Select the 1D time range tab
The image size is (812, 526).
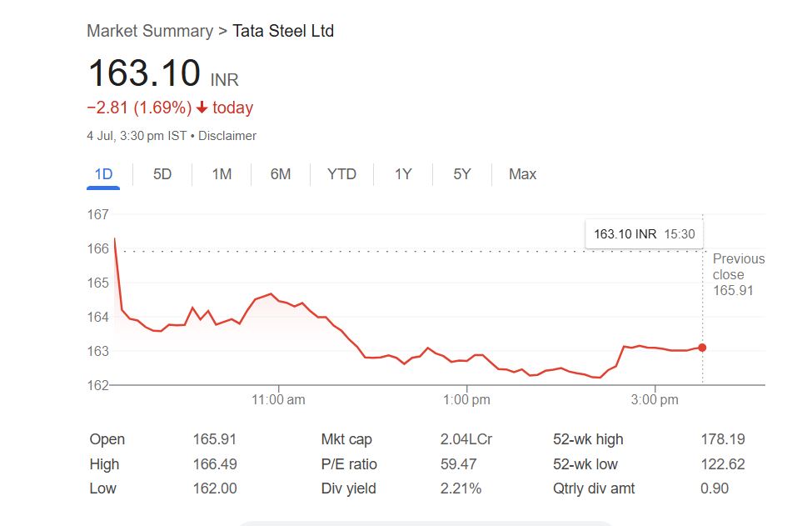click(103, 174)
